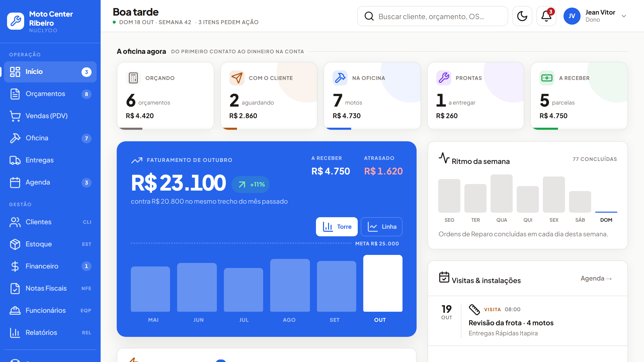
Task: Select the MAI revenue bar
Action: (150, 289)
